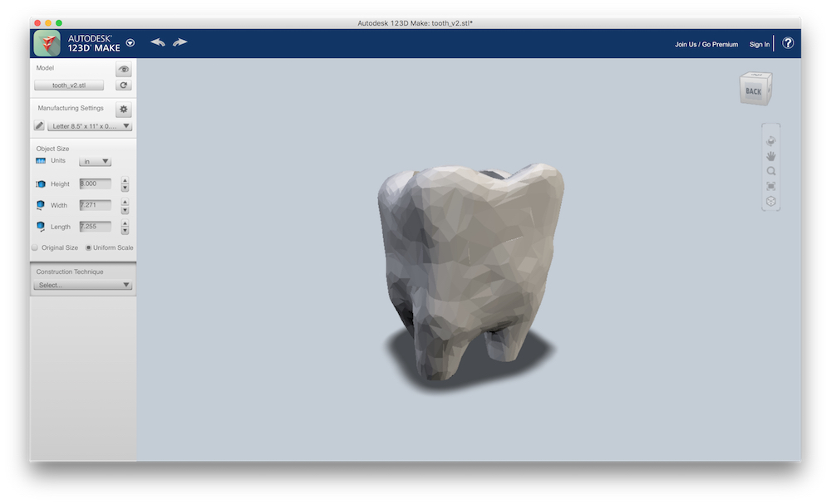Open the Help question mark
831x504 pixels.
[788, 43]
